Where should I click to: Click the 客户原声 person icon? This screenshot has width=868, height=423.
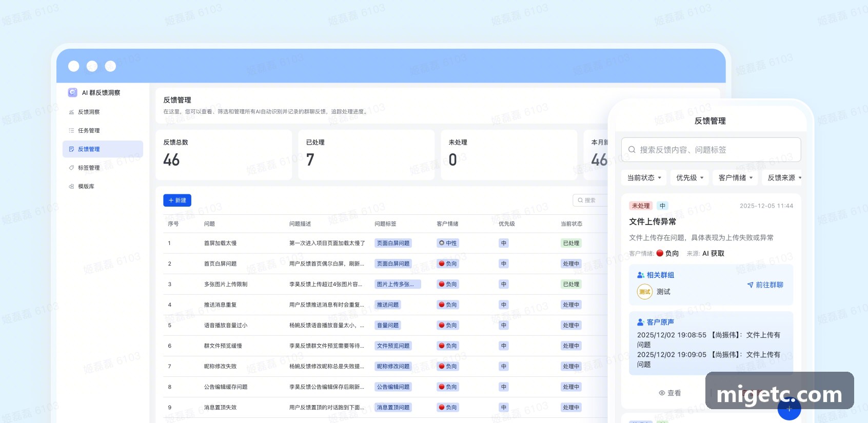tap(641, 322)
